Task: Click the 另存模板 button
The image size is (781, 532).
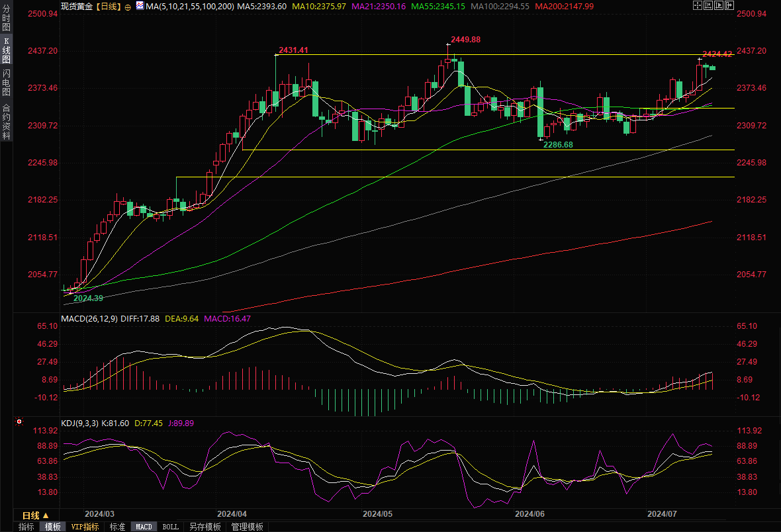Action: coord(205,527)
